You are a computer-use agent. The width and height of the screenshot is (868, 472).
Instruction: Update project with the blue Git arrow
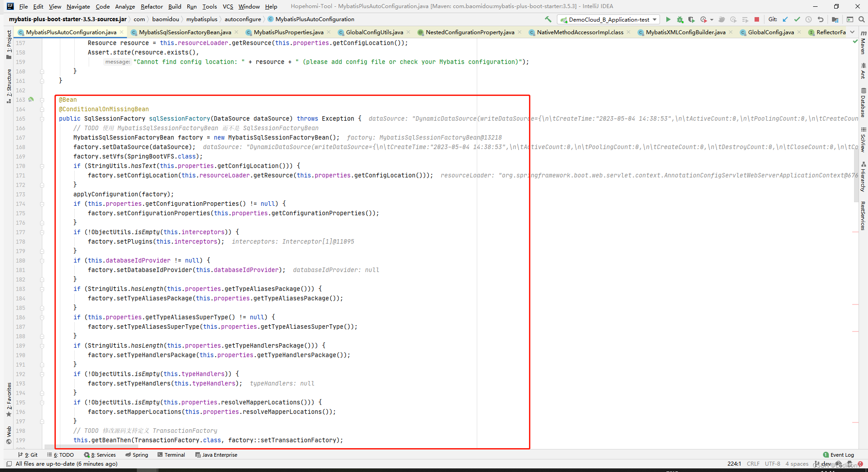coord(785,19)
